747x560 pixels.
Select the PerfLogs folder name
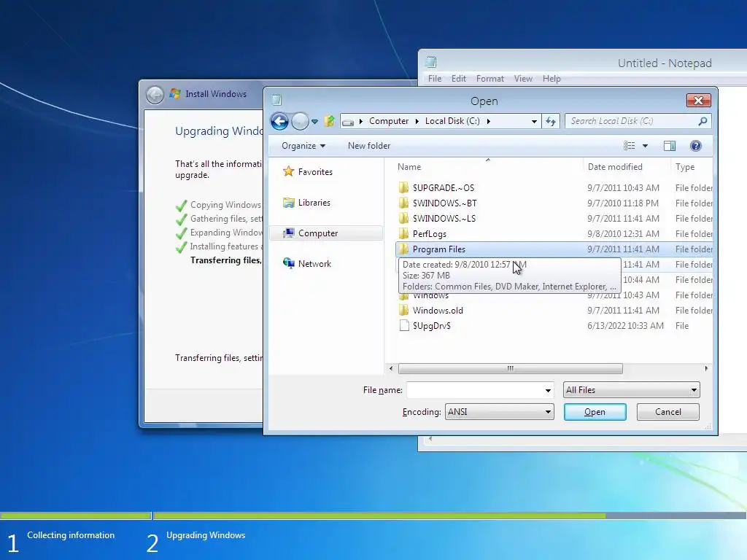pyautogui.click(x=429, y=234)
